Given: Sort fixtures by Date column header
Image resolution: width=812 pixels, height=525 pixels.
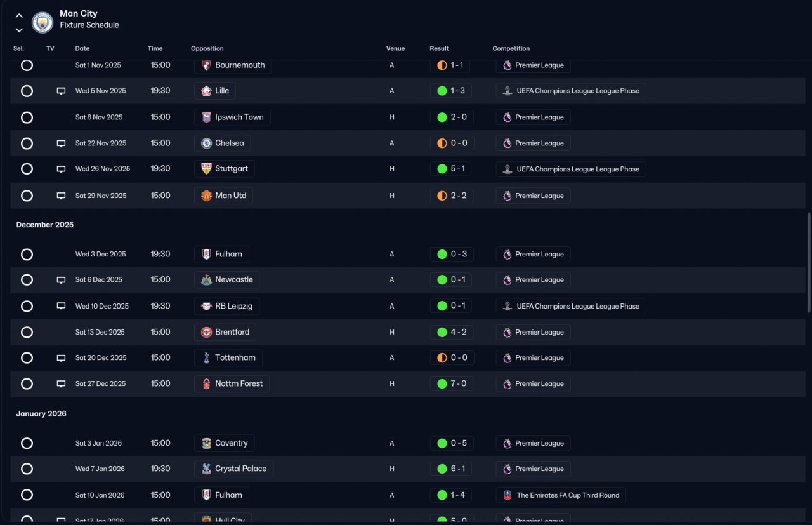Looking at the screenshot, I should tap(82, 48).
